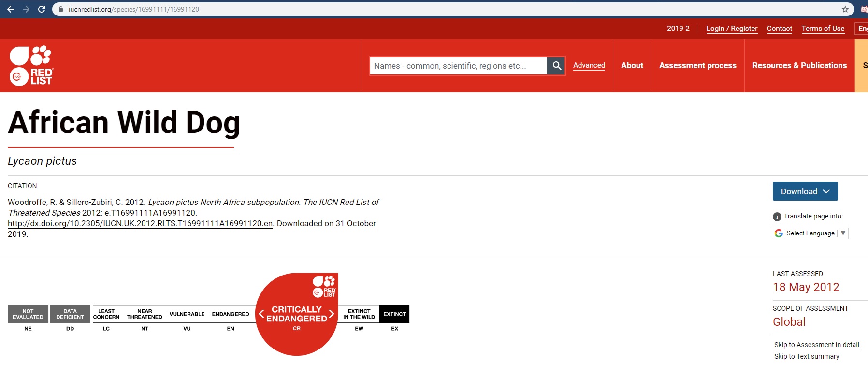868x378 pixels.
Task: Open the Resources & Publications menu
Action: pos(799,65)
